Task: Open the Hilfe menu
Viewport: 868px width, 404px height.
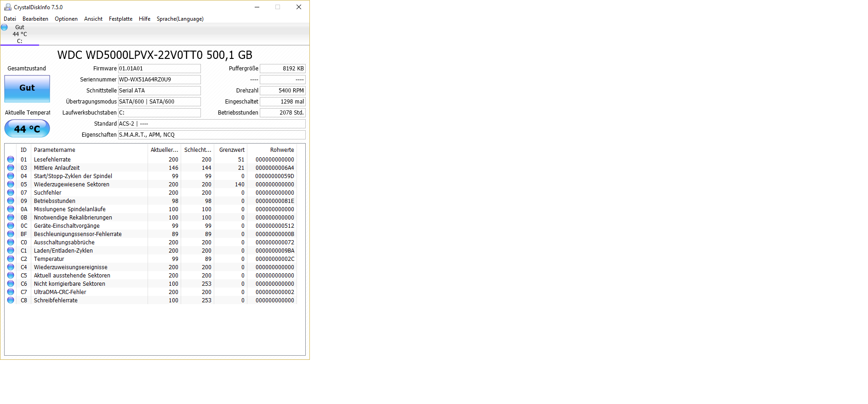Action: tap(145, 19)
